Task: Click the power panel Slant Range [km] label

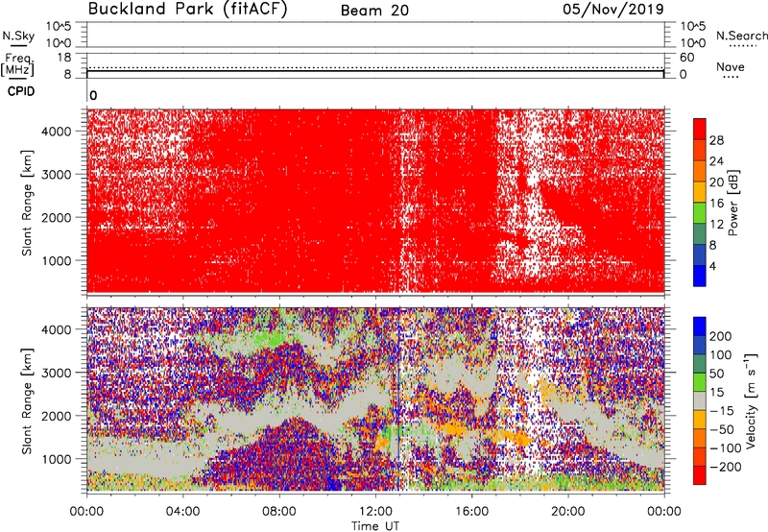Action: pos(27,203)
